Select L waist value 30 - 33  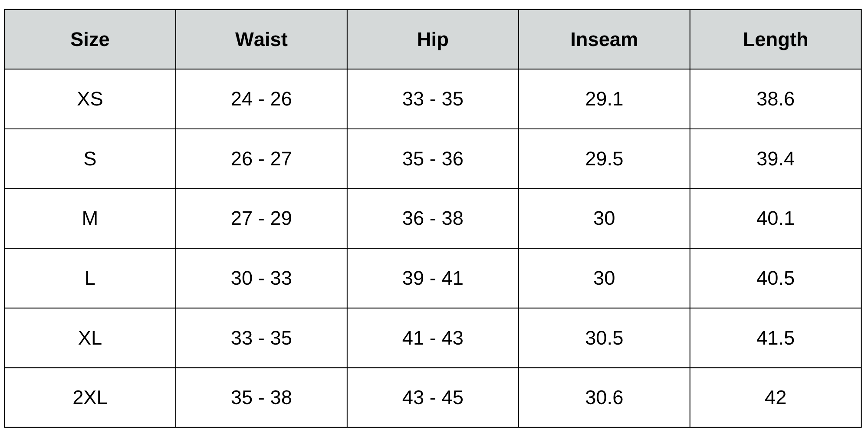(261, 278)
